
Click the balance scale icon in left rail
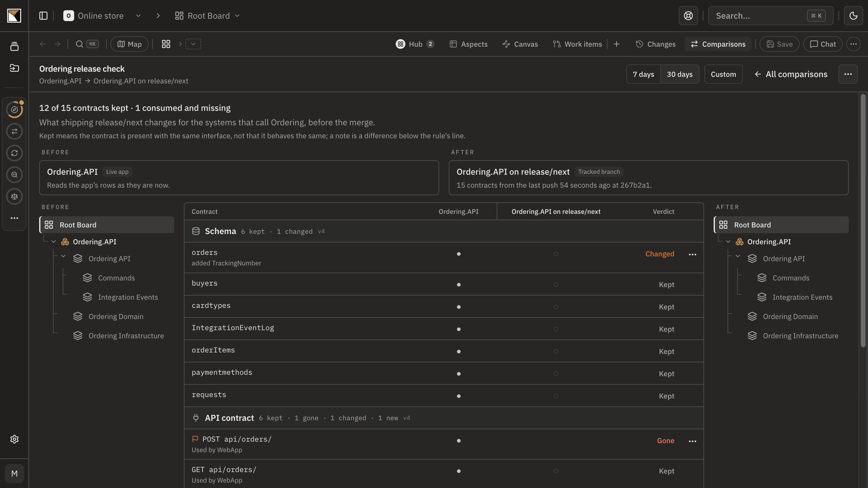[14, 196]
